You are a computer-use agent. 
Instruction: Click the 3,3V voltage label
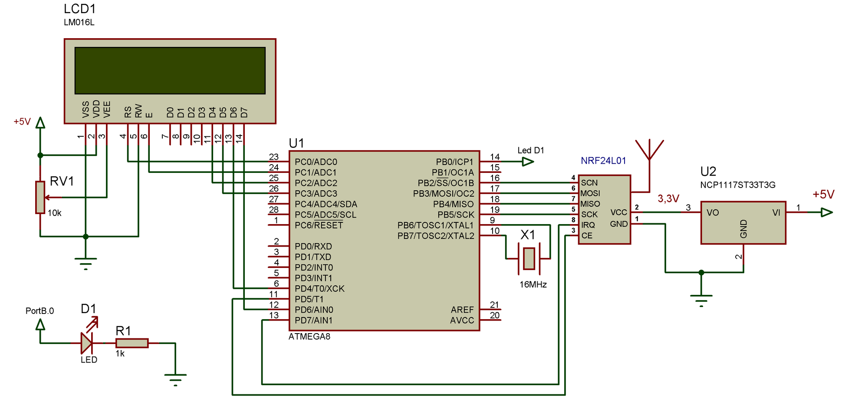[x=668, y=199]
